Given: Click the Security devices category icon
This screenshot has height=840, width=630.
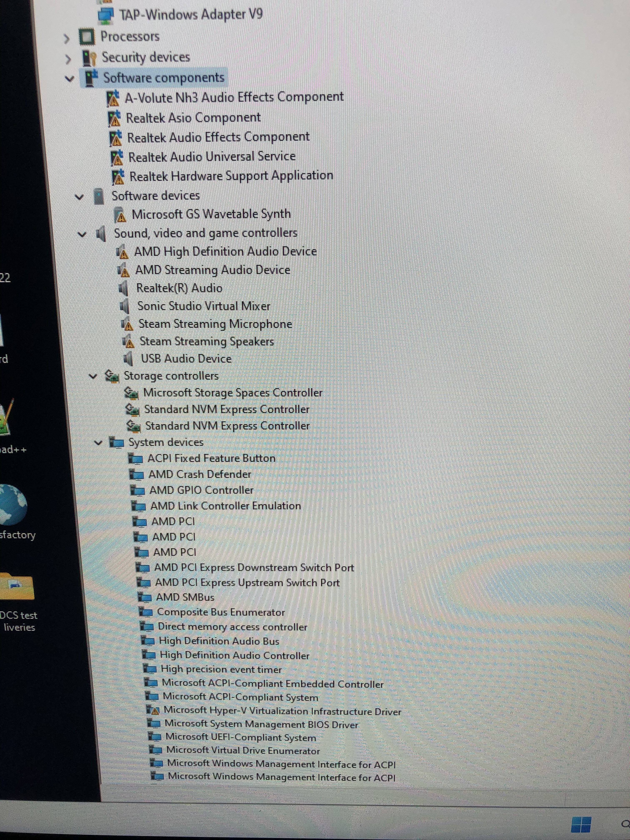Looking at the screenshot, I should click(x=89, y=58).
